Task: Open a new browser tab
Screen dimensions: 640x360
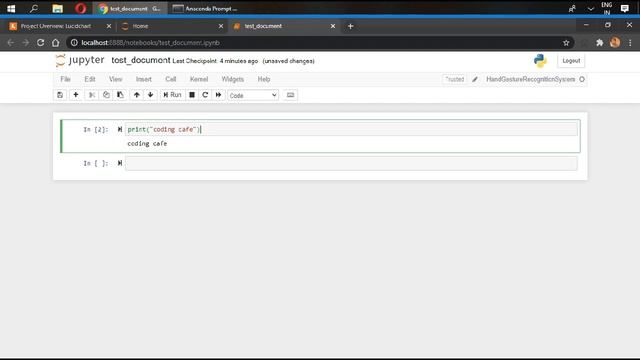Action: tap(350, 26)
